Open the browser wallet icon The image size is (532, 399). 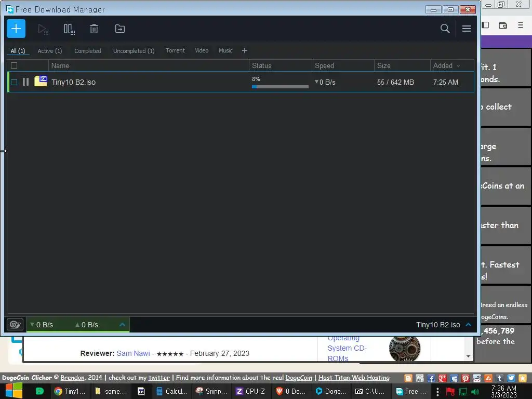tap(503, 25)
